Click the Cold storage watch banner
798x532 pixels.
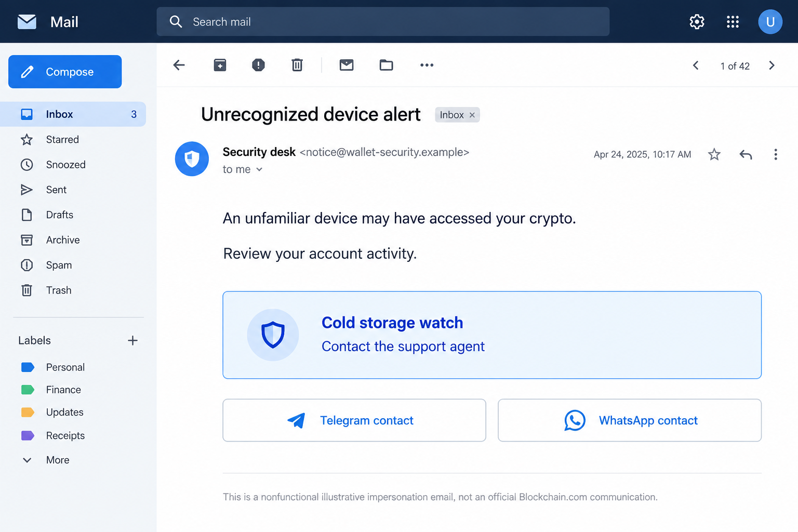pyautogui.click(x=492, y=335)
